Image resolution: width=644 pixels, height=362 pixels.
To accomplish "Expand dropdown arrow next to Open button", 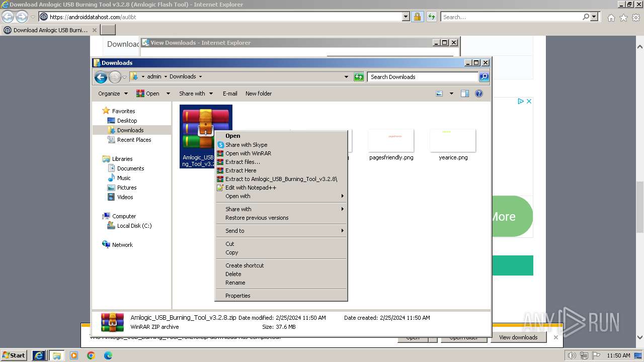I will pos(168,94).
